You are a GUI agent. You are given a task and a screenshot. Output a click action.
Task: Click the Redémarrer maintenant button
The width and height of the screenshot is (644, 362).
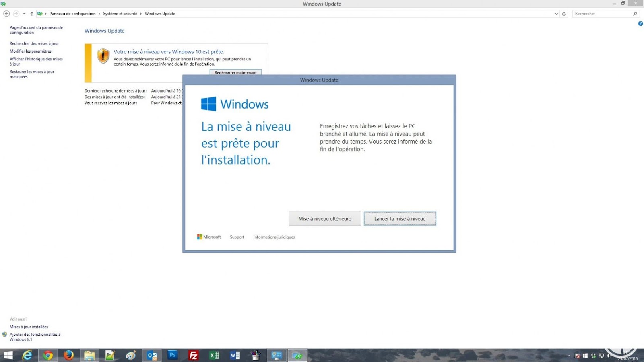pos(235,72)
